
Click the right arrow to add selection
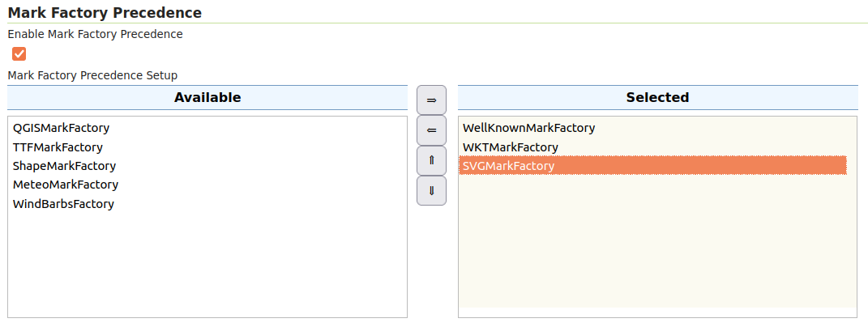(431, 100)
